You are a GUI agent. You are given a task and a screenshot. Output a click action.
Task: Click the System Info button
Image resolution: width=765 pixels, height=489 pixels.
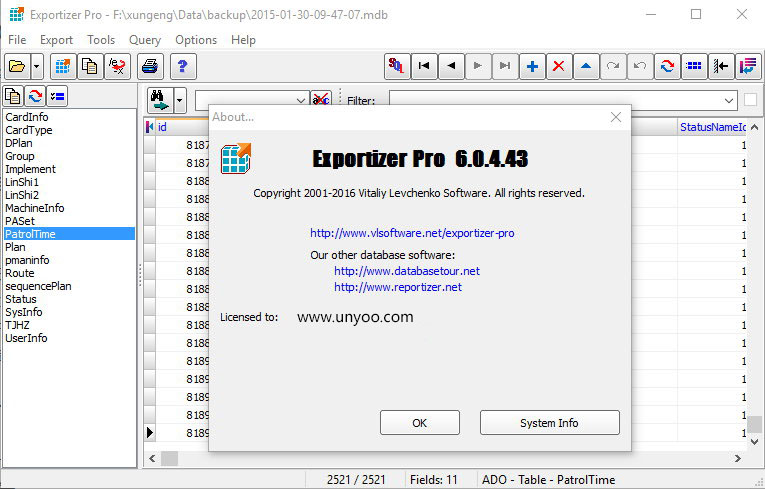[x=550, y=423]
